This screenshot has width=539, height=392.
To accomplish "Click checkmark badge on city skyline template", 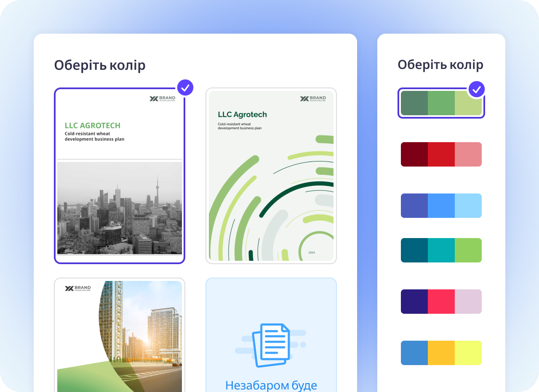I will (185, 88).
